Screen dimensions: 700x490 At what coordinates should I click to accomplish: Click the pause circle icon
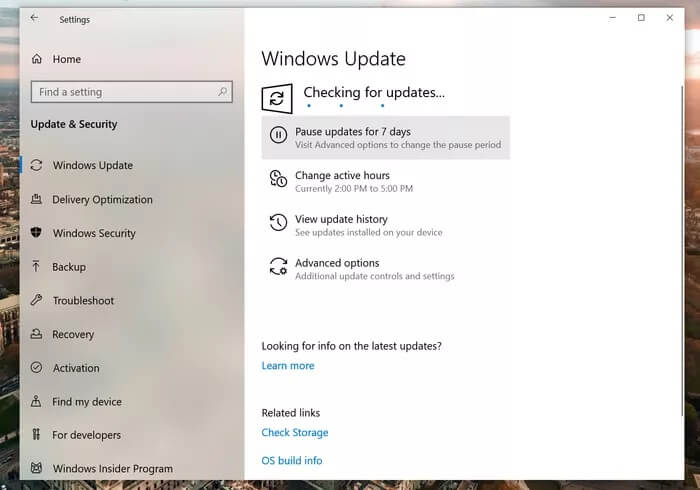(x=278, y=134)
